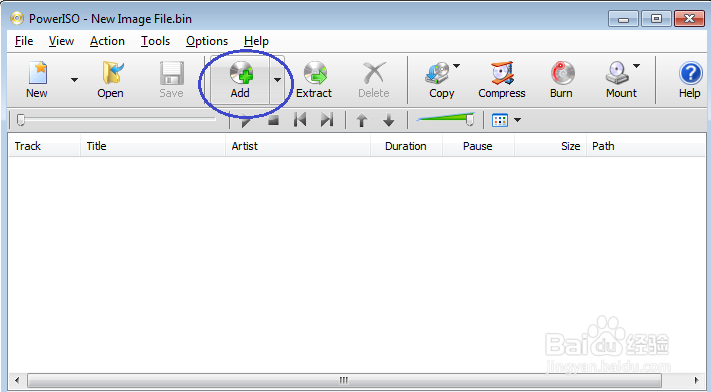This screenshot has height=392, width=711.
Task: Sort by the Size column header
Action: click(x=550, y=146)
